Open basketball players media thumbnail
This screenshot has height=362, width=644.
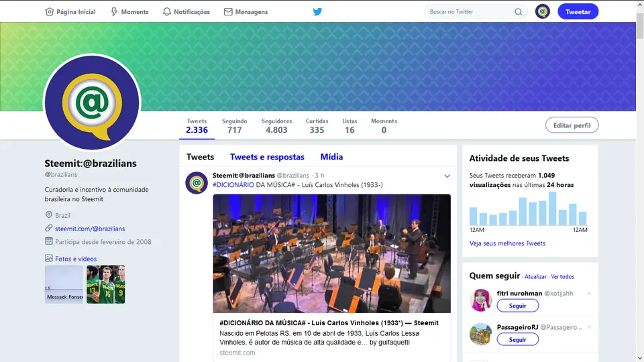[105, 284]
